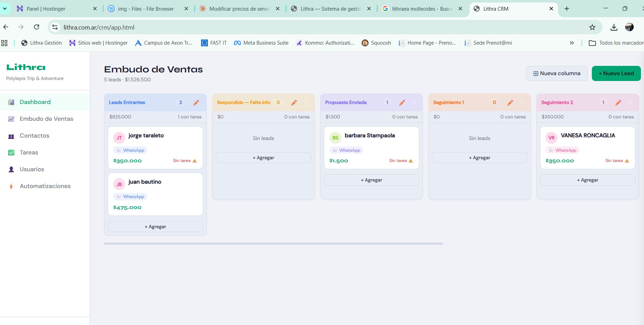Open browser downloads
Image resolution: width=644 pixels, height=325 pixels.
coord(614,27)
